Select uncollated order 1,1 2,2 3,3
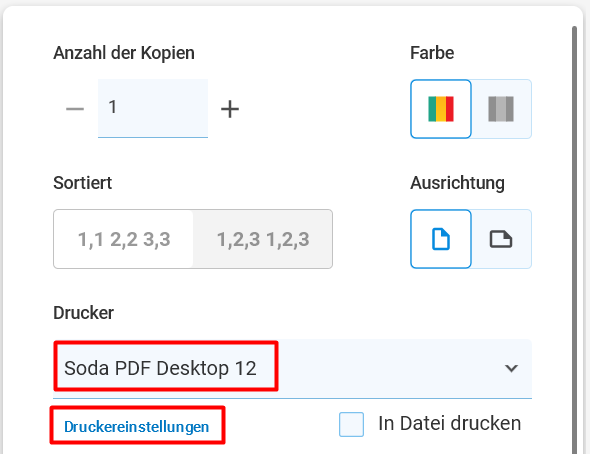The height and width of the screenshot is (454, 590). [x=124, y=239]
